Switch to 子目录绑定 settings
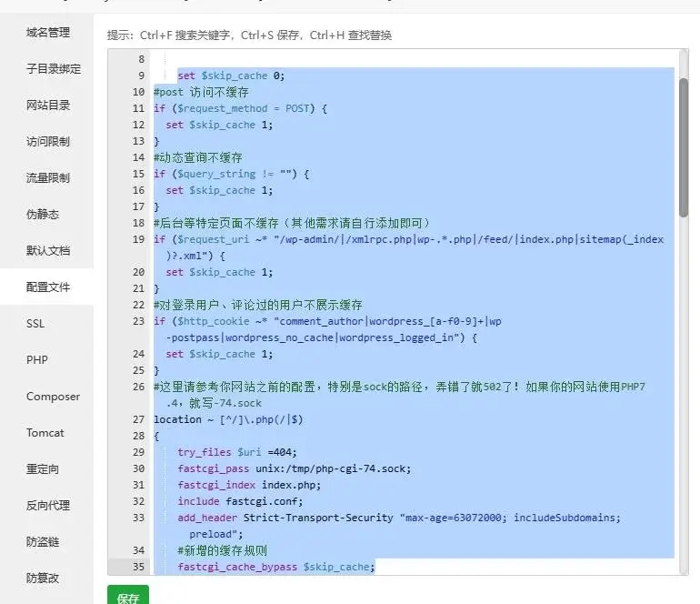 (53, 69)
